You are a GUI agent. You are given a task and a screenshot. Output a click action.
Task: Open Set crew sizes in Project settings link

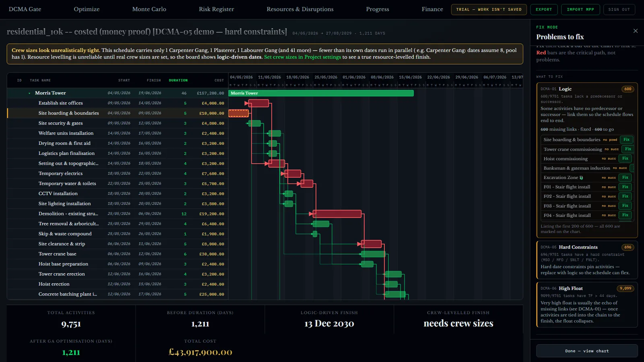pyautogui.click(x=302, y=57)
